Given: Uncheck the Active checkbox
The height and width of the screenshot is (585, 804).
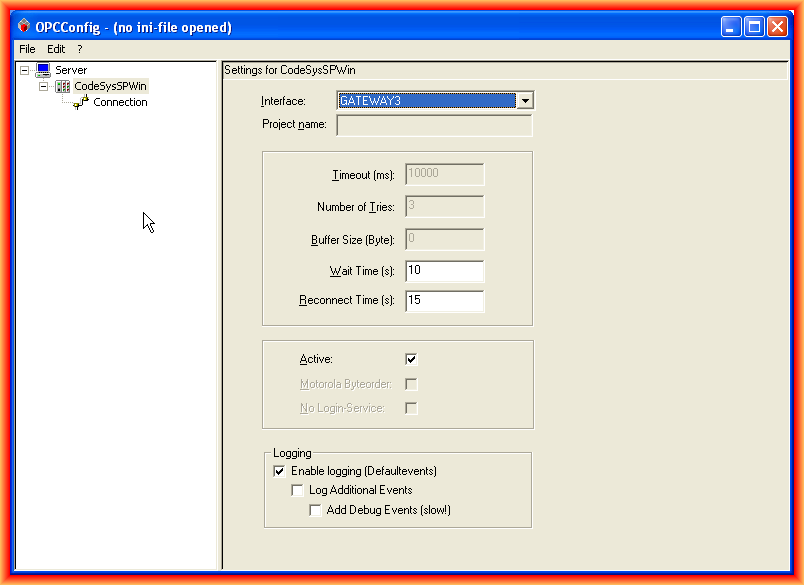Looking at the screenshot, I should pyautogui.click(x=411, y=359).
